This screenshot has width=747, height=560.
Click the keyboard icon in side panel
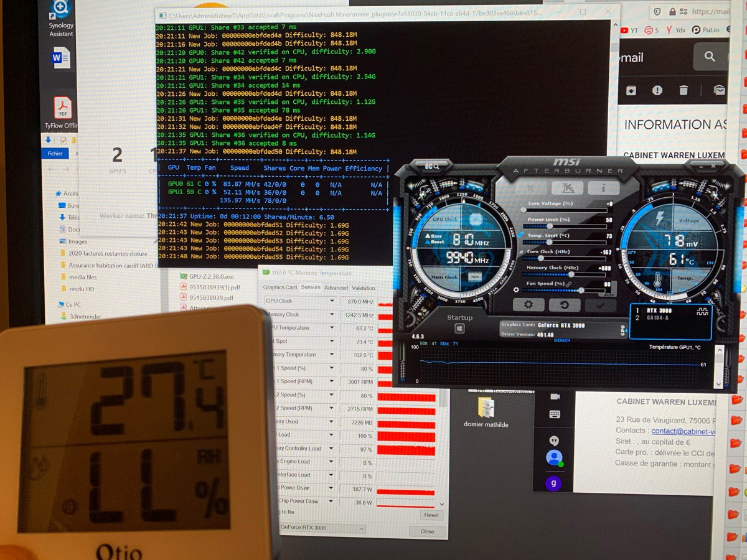click(555, 414)
